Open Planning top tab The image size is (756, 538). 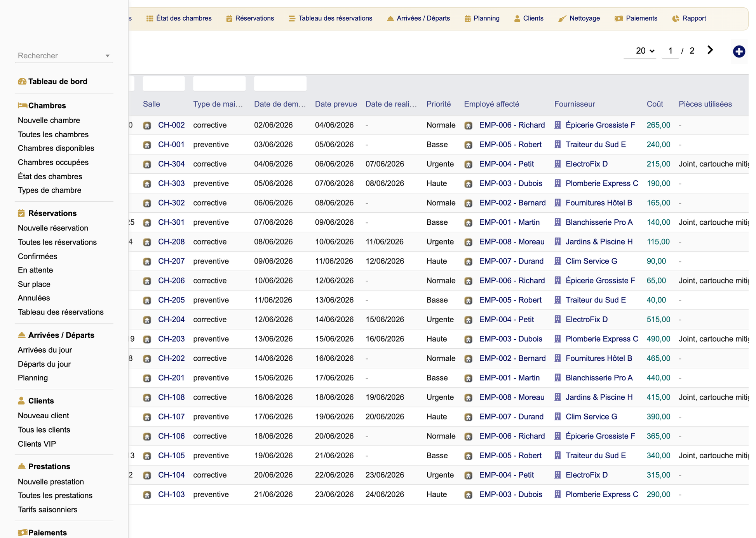pos(482,18)
